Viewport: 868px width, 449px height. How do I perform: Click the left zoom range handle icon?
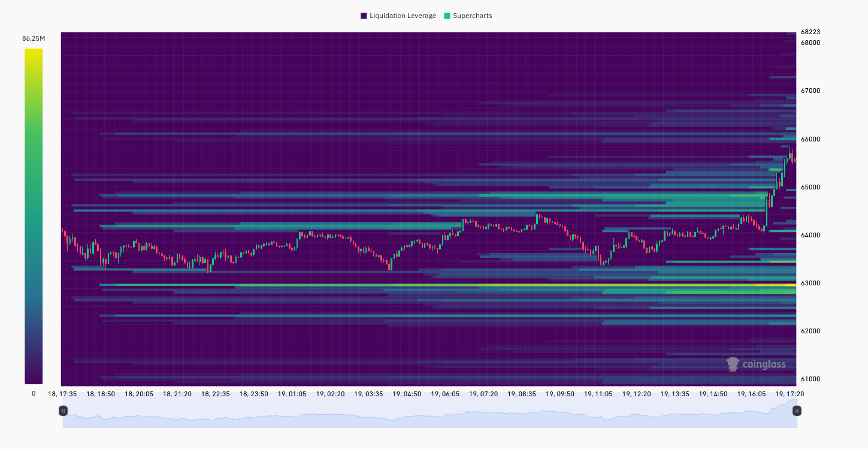pyautogui.click(x=63, y=411)
